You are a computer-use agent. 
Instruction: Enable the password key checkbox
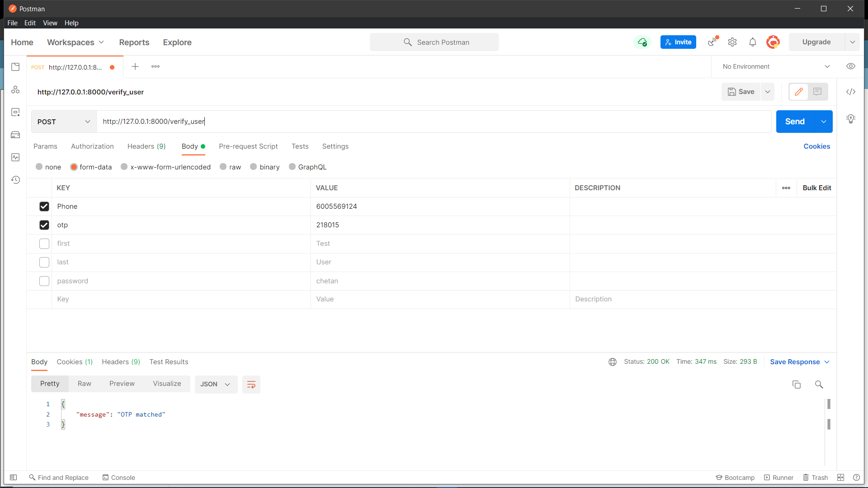click(x=44, y=281)
